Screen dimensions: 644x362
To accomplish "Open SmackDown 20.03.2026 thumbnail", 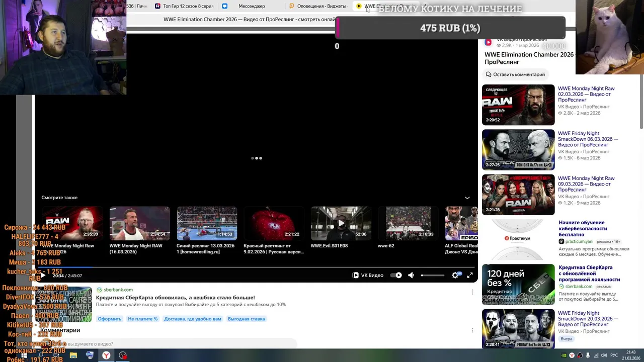I will 518,329.
